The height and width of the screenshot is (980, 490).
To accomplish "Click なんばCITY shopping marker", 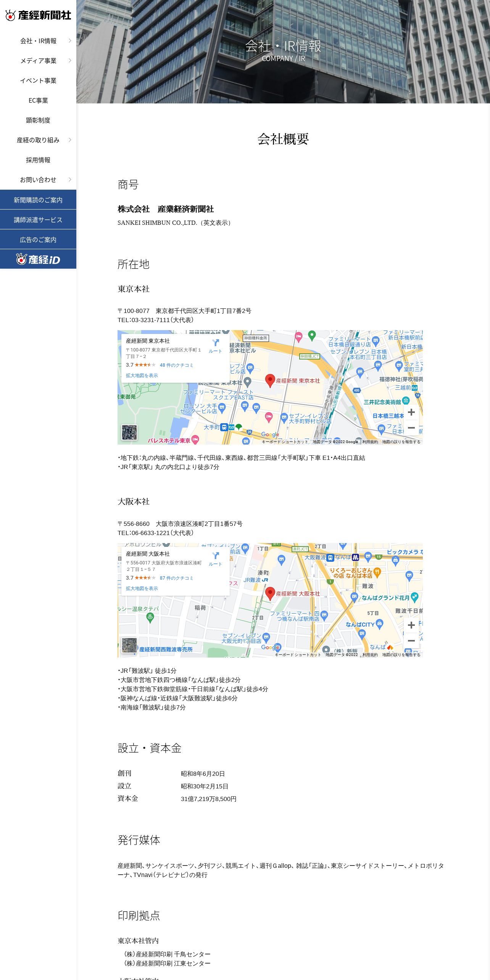I will tap(379, 624).
